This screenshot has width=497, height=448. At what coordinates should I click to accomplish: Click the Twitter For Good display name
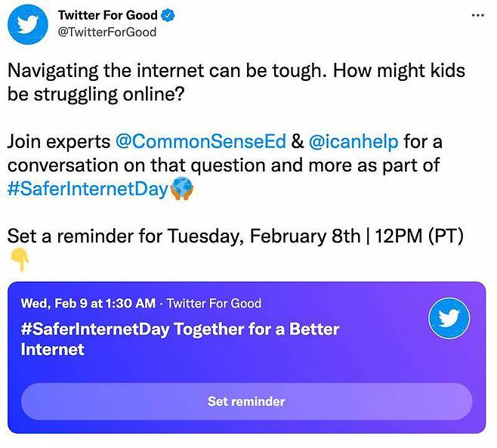pos(108,15)
